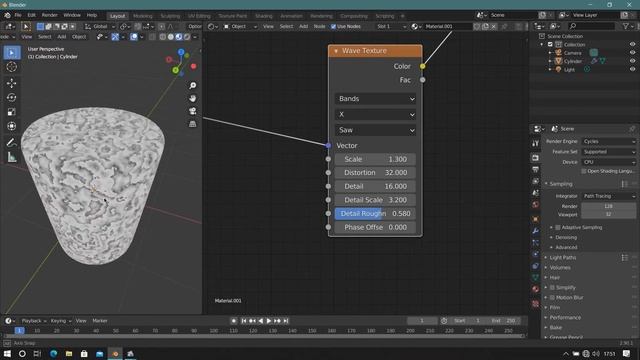Click the pan hand icon in viewport
The width and height of the screenshot is (640, 360).
tap(193, 98)
